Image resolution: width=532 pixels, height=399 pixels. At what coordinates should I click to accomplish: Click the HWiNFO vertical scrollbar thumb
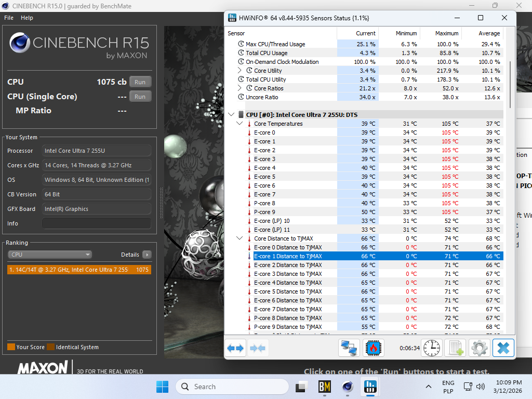pos(510,85)
